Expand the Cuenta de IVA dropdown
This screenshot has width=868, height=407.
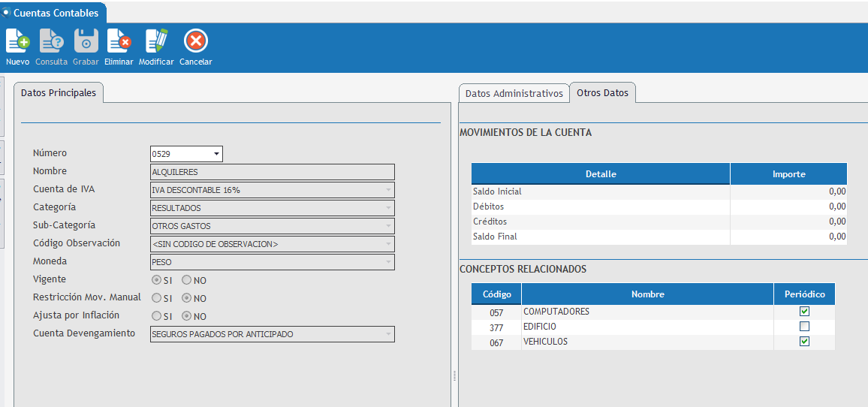click(x=388, y=190)
